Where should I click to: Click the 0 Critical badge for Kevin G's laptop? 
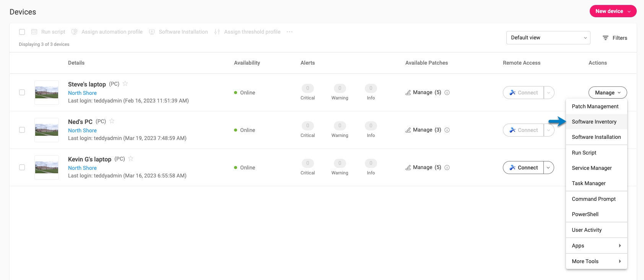click(307, 163)
